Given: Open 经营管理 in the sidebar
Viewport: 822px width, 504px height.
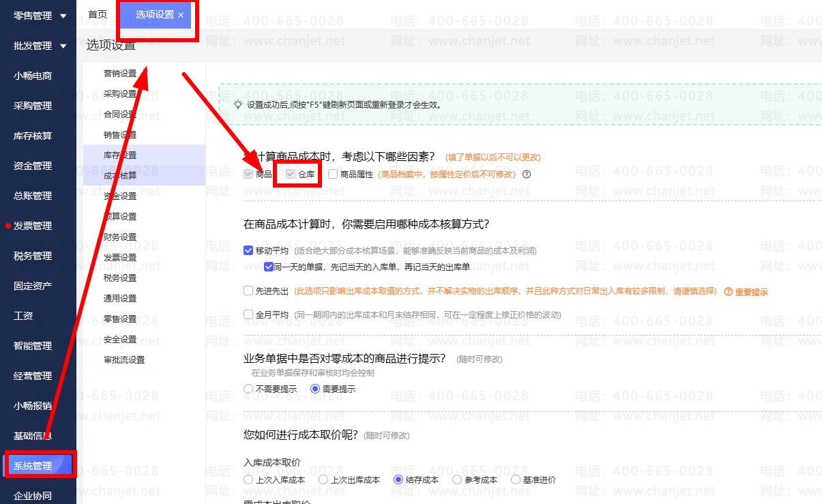Looking at the screenshot, I should [33, 376].
